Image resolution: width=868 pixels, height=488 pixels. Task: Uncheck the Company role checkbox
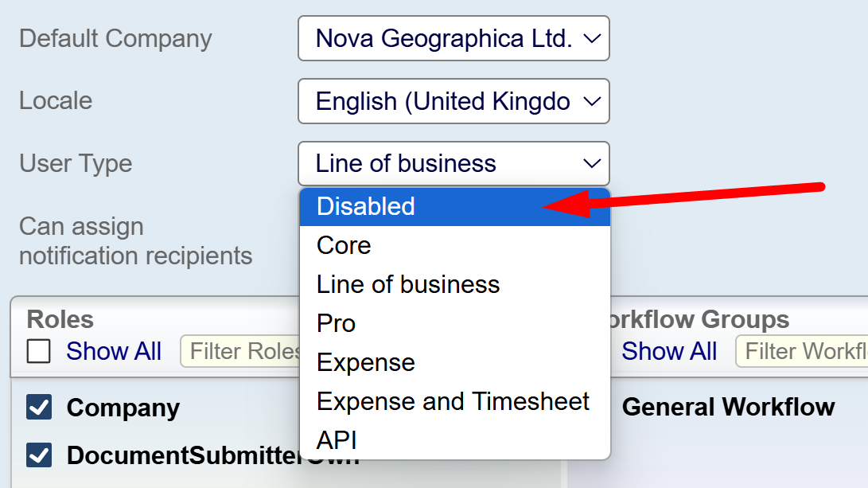[39, 408]
